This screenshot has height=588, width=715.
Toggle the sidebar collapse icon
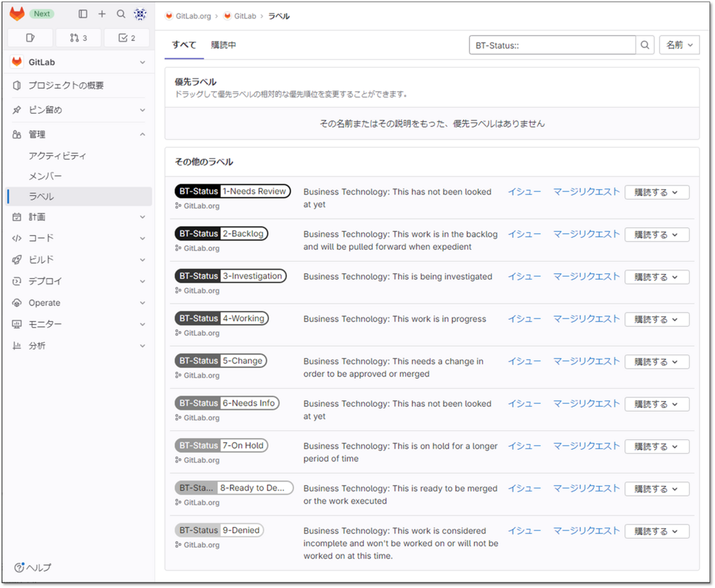pos(83,14)
